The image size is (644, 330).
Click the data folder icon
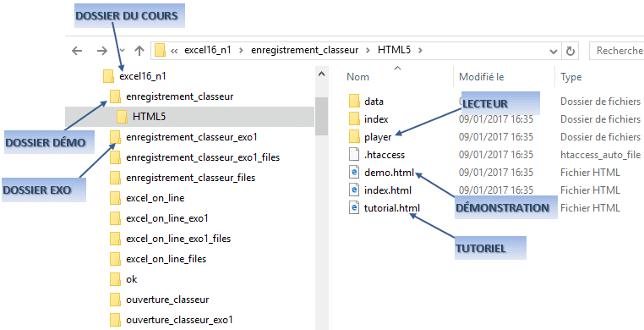click(x=354, y=101)
